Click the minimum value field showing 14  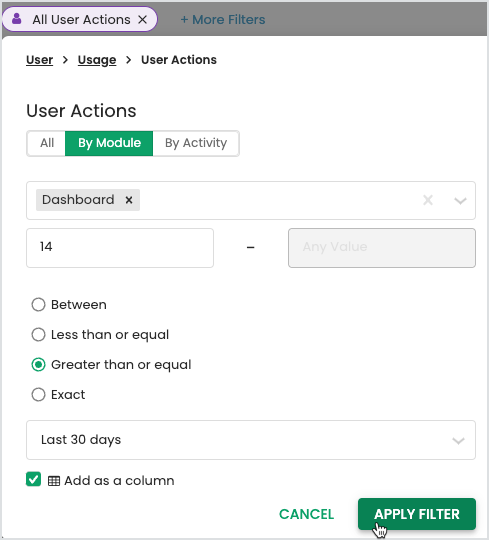pyautogui.click(x=120, y=248)
